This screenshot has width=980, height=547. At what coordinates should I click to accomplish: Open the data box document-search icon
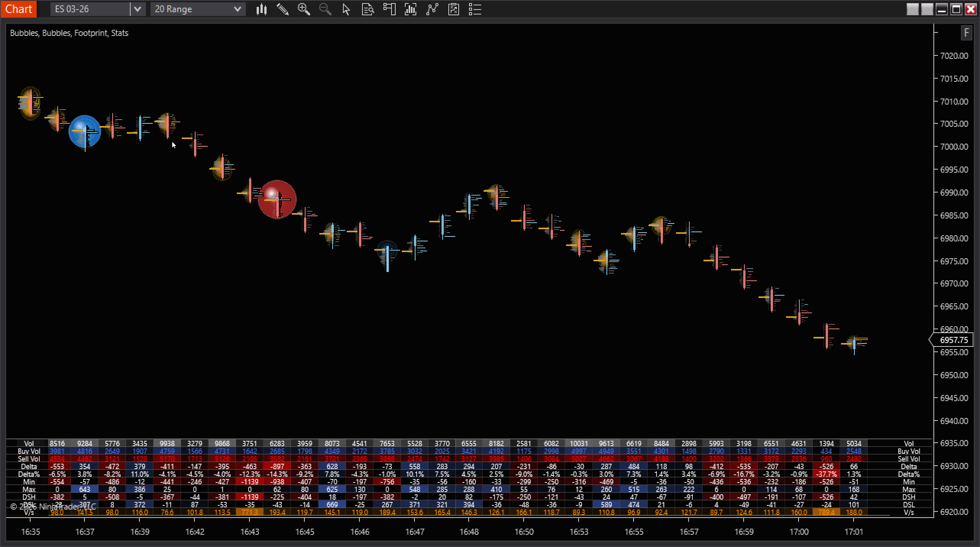(368, 9)
